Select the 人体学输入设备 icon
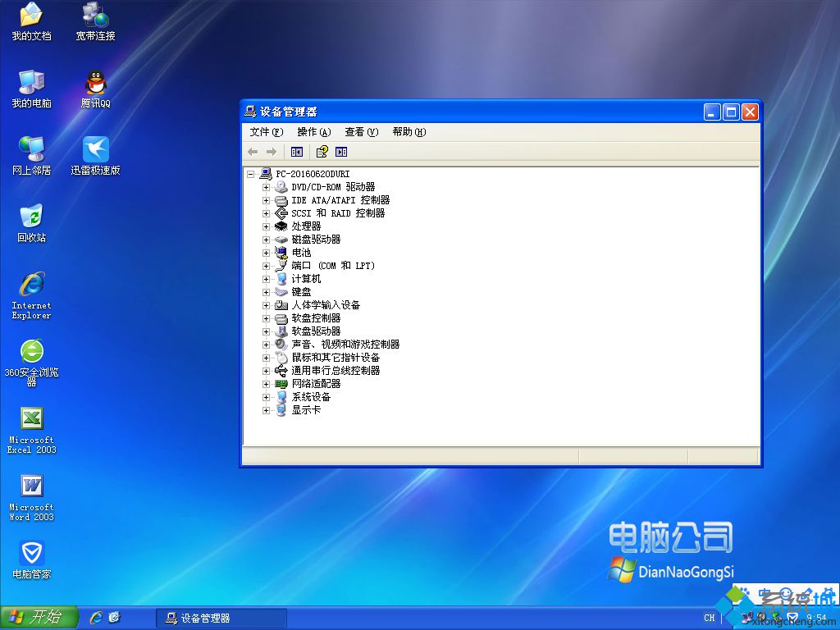The width and height of the screenshot is (840, 630). tap(281, 305)
